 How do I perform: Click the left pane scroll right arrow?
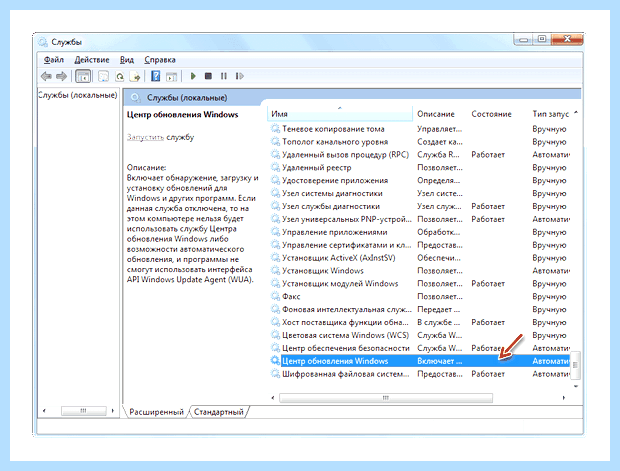[113, 410]
